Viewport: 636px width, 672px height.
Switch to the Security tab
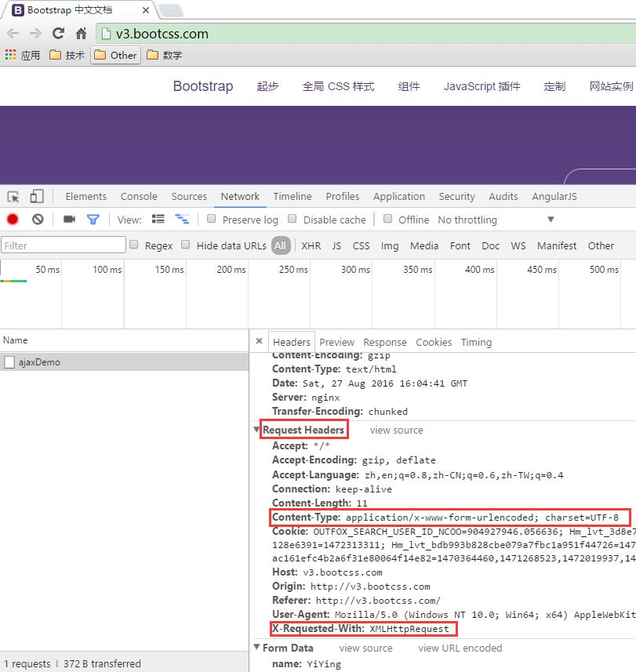(457, 197)
